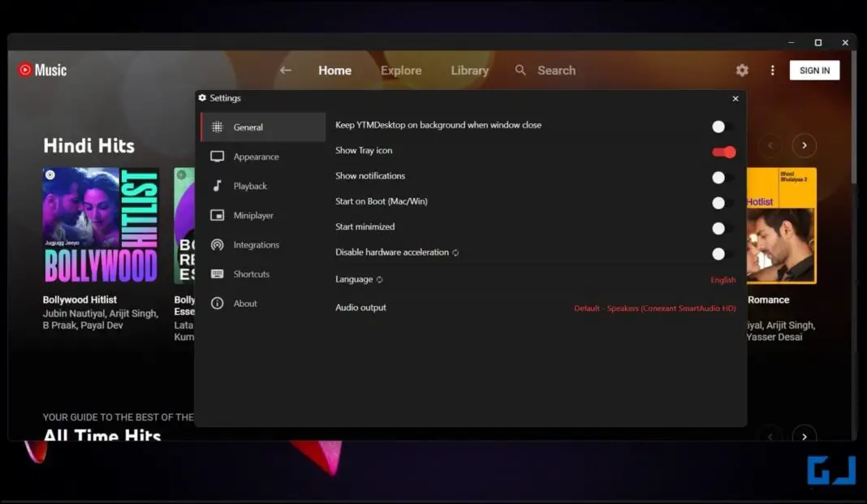Click the previous arrow near All Time Hits
Image resolution: width=867 pixels, height=504 pixels.
tap(770, 436)
